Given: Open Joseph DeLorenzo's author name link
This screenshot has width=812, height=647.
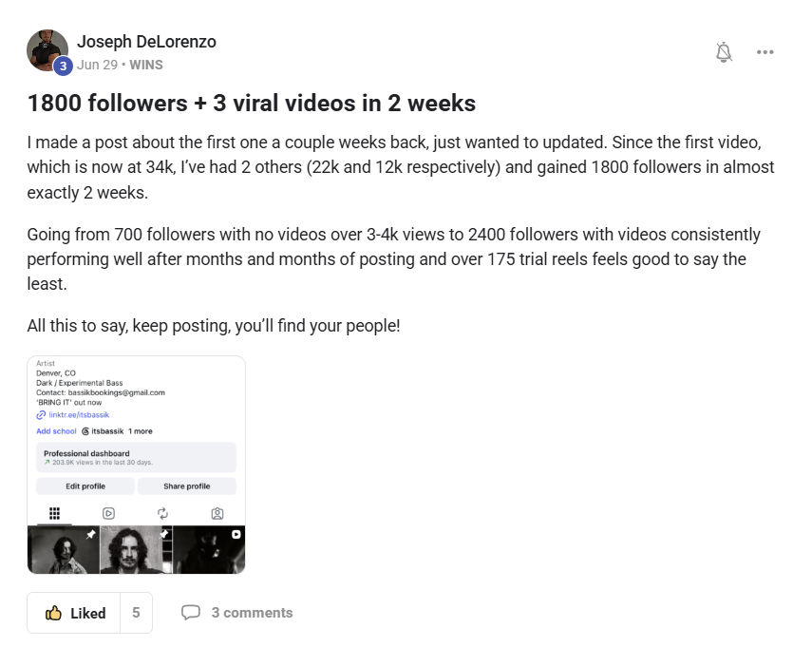Looking at the screenshot, I should [146, 42].
